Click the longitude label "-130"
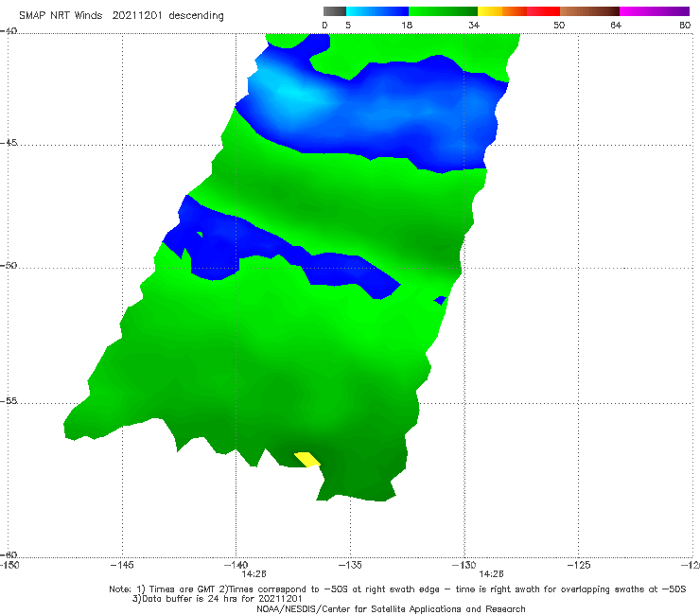 [x=464, y=565]
